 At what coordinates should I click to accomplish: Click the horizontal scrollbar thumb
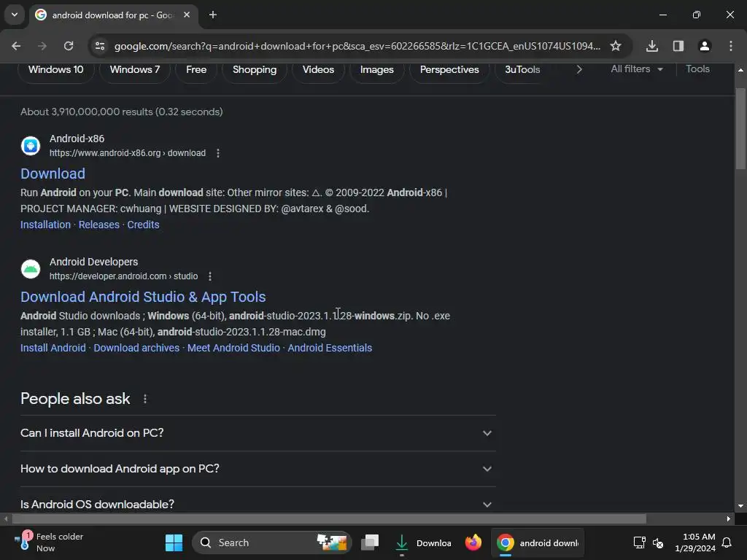click(x=329, y=518)
